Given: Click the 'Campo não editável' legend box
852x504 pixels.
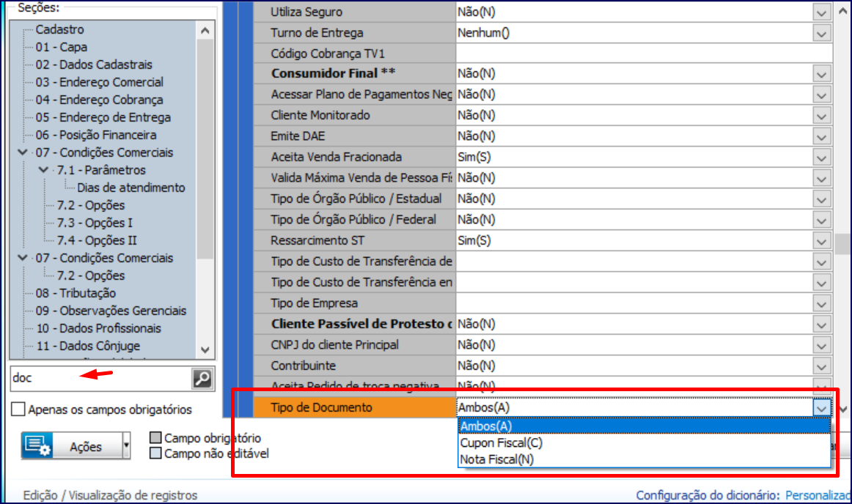Looking at the screenshot, I should point(155,453).
